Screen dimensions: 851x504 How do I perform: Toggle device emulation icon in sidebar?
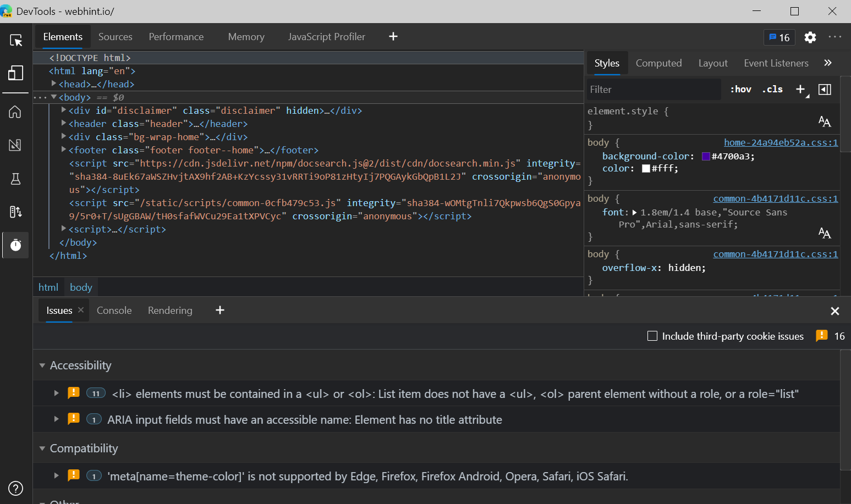[x=16, y=73]
